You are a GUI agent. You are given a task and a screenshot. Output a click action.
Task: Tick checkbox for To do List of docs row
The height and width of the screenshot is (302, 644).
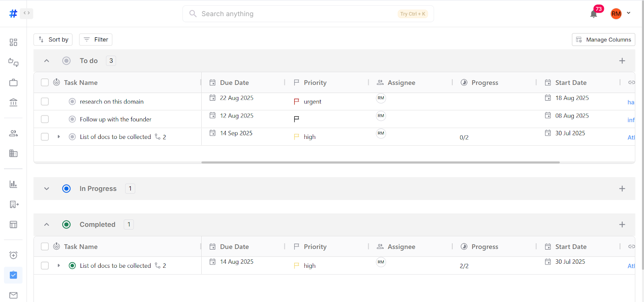tap(45, 137)
